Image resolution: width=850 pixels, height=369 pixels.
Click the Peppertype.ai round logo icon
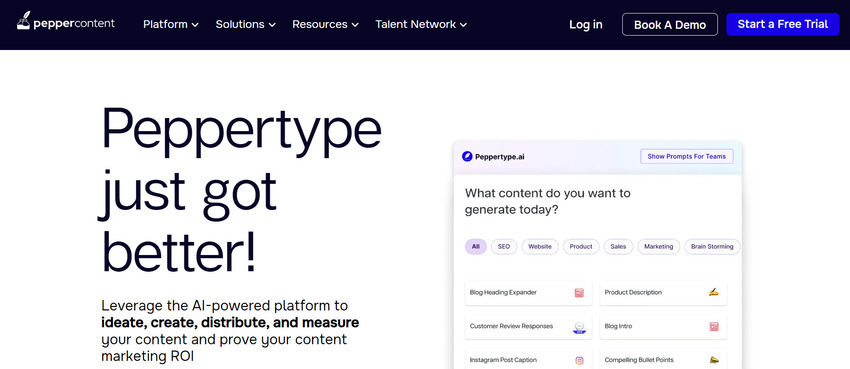point(467,157)
